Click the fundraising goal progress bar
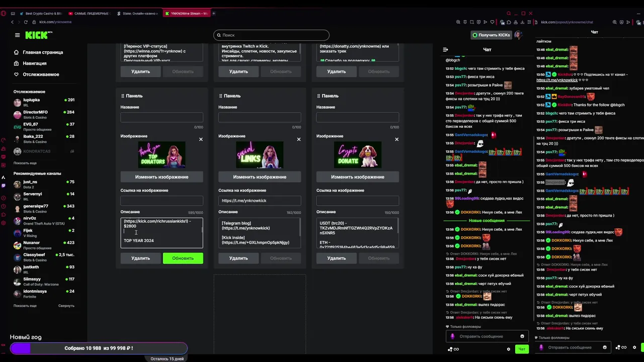This screenshot has height=362, width=644. [99, 348]
